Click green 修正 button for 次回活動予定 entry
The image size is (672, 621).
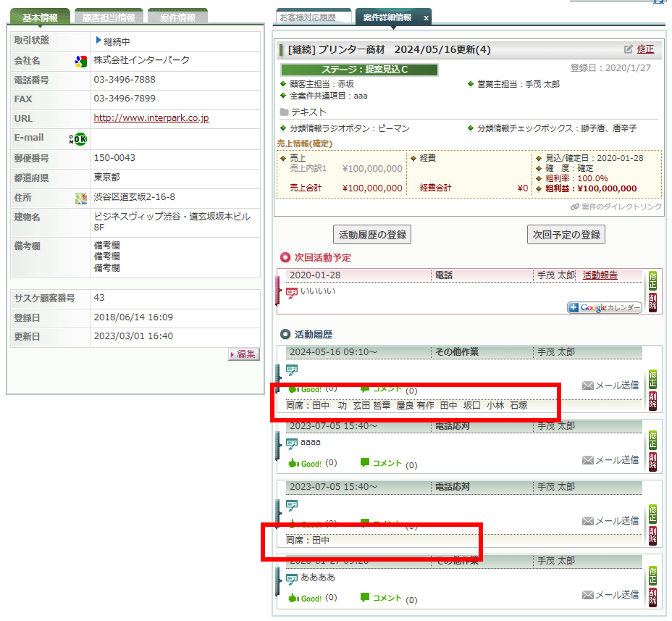coord(652,280)
